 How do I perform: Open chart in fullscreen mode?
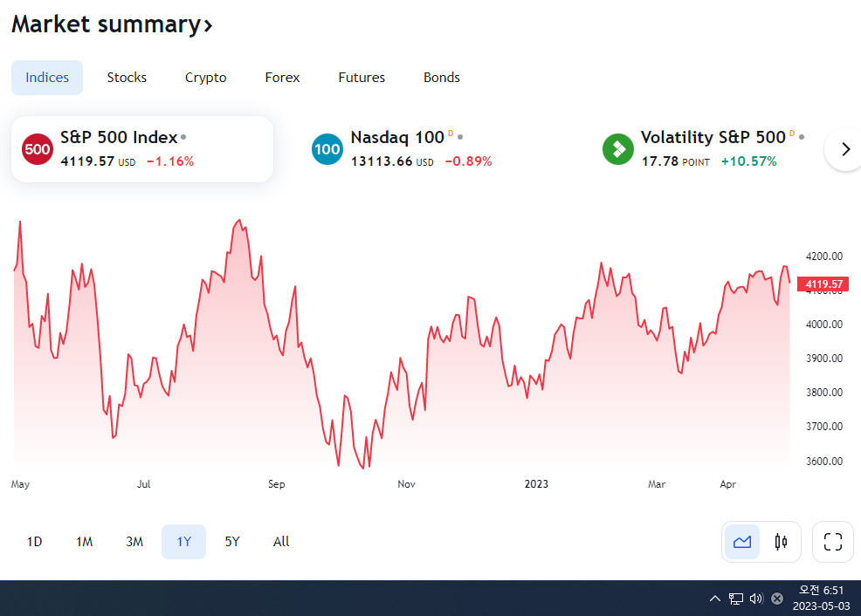[x=832, y=542]
